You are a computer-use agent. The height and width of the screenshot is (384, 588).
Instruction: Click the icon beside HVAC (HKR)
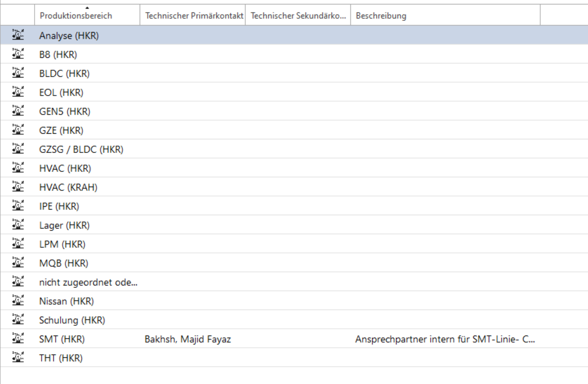tap(18, 167)
